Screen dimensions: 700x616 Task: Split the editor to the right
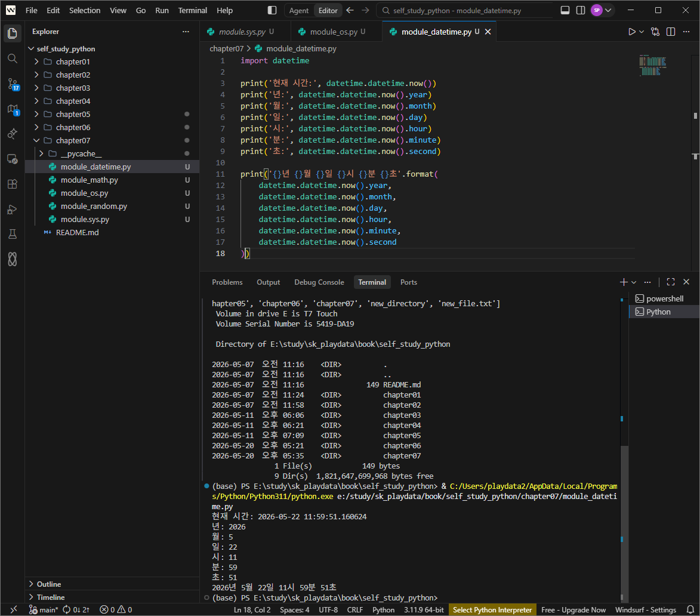(671, 32)
